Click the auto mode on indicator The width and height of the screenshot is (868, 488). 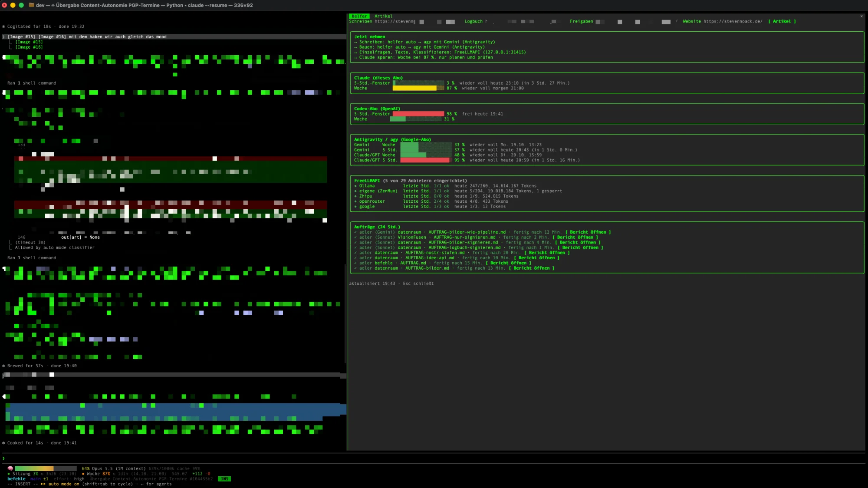coord(60,484)
